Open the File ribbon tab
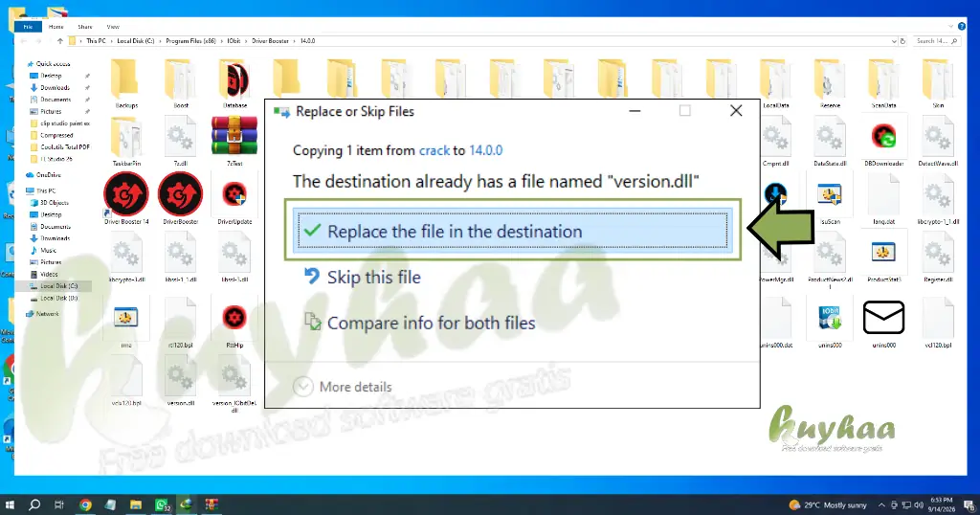980x515 pixels. (x=28, y=27)
